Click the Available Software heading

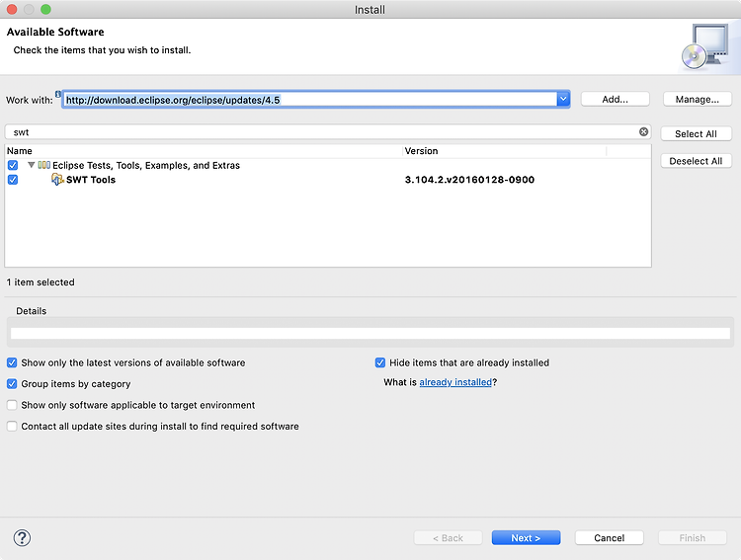(x=55, y=32)
